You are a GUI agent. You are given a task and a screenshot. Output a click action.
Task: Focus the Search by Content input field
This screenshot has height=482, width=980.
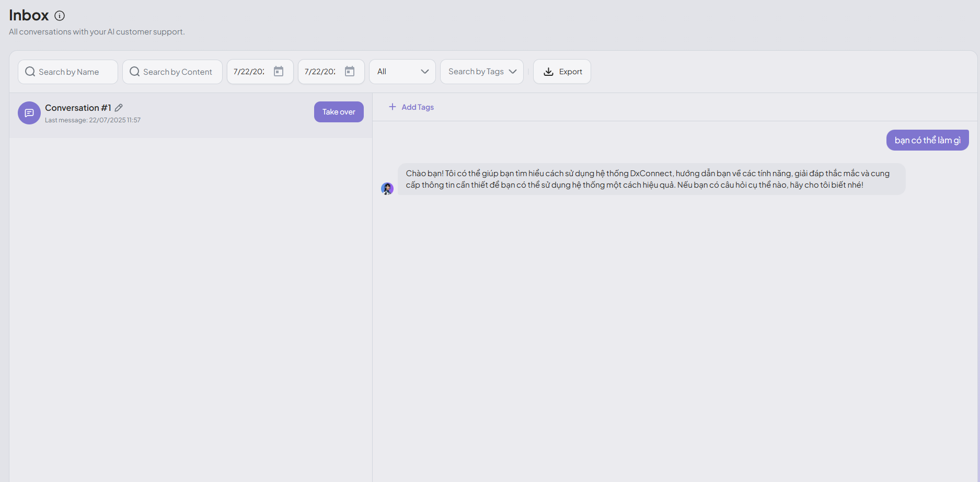pyautogui.click(x=178, y=72)
